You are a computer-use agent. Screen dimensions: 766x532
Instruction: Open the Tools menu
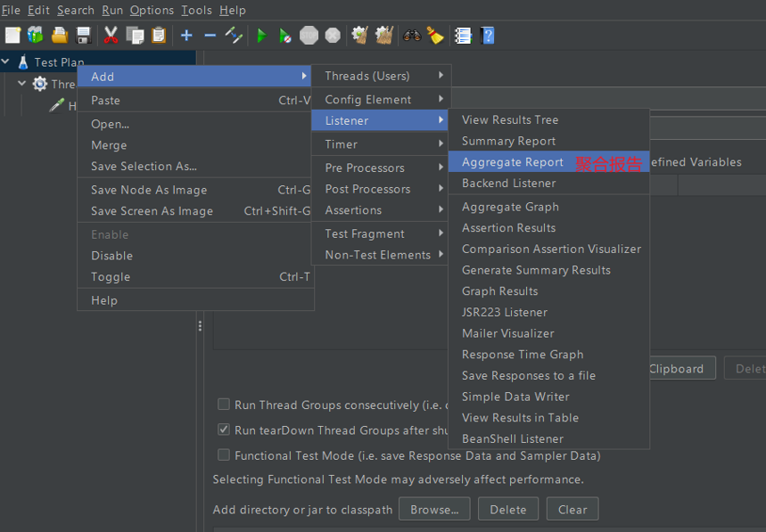pos(196,10)
